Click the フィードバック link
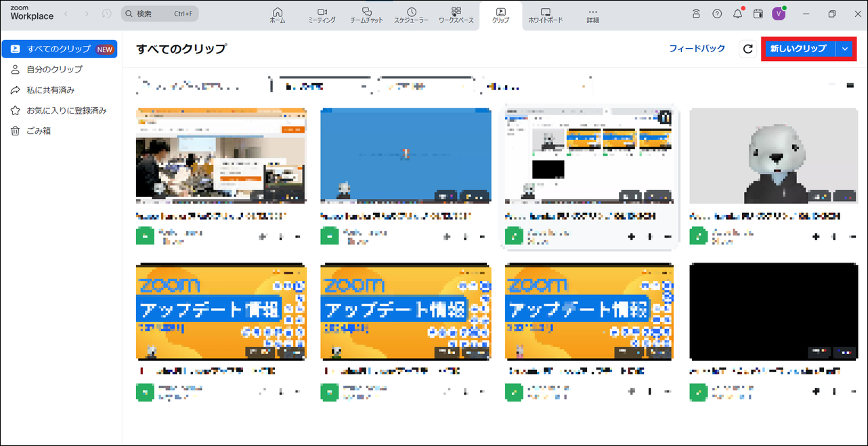The width and height of the screenshot is (868, 446). 697,49
